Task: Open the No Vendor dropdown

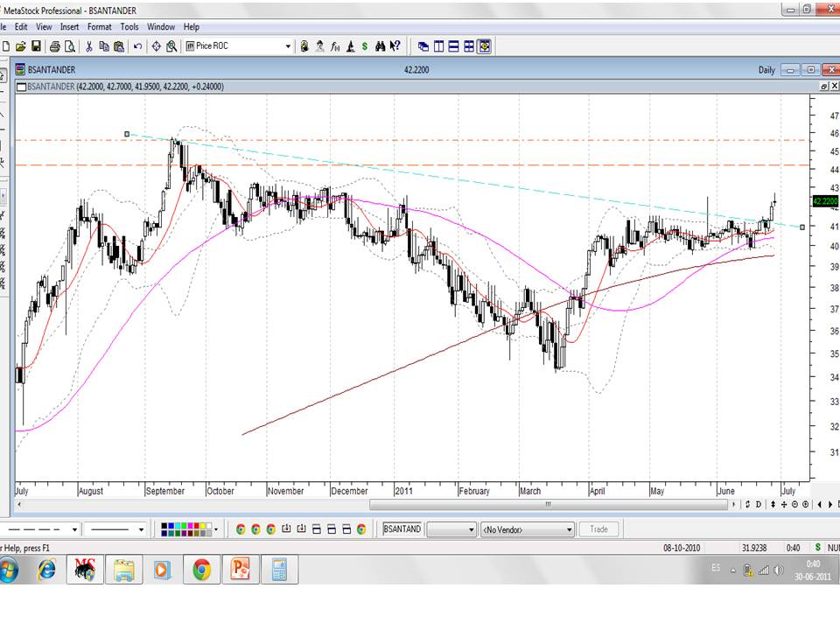Action: [x=569, y=529]
